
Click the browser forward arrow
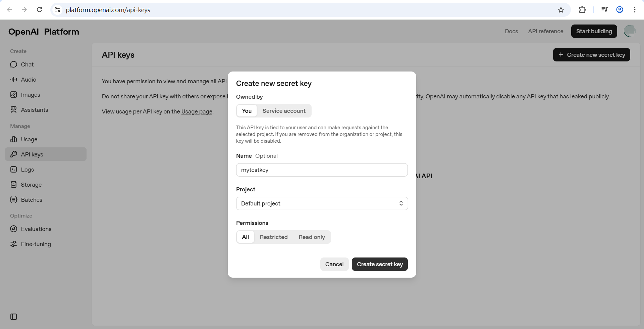coord(24,10)
